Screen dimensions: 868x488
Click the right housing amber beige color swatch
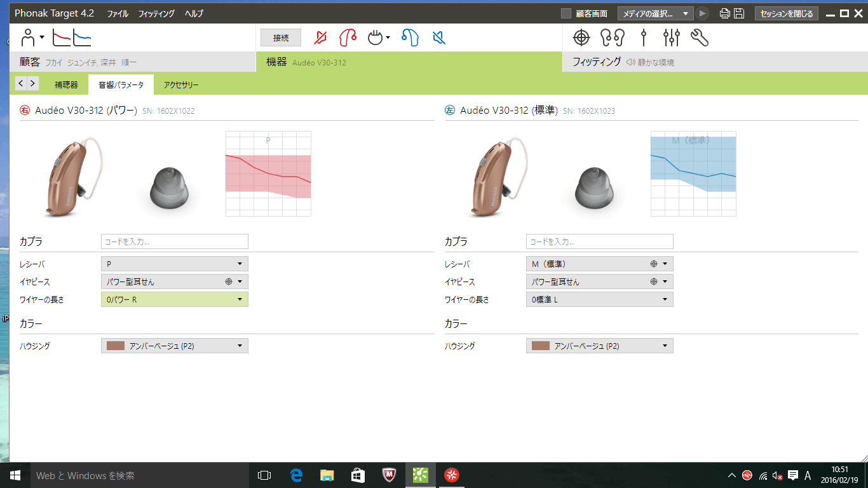(115, 346)
